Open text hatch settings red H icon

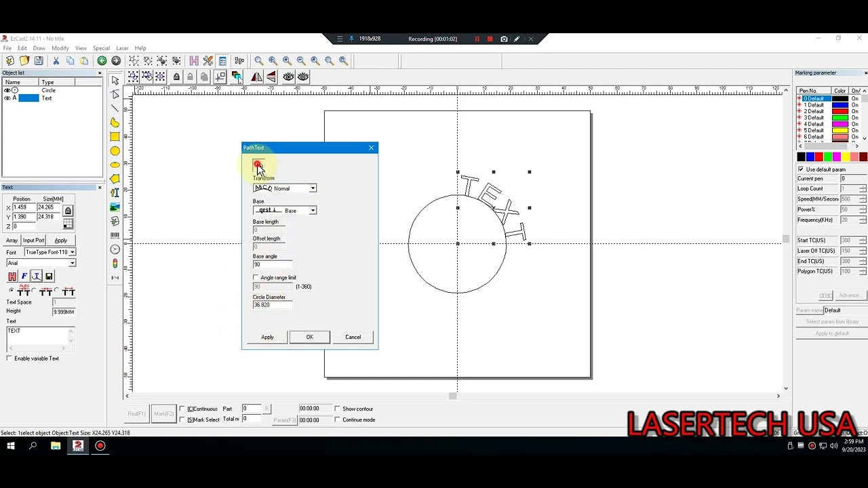[x=12, y=276]
